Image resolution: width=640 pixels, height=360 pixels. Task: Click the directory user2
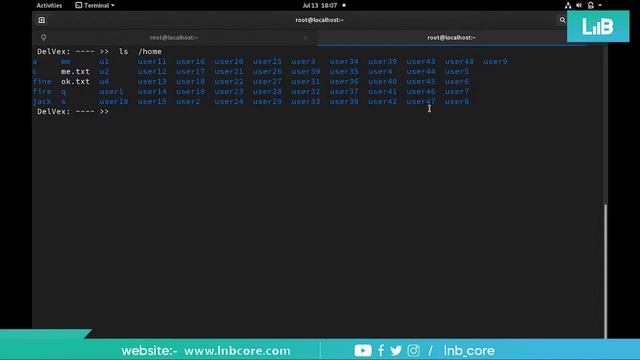[188, 102]
